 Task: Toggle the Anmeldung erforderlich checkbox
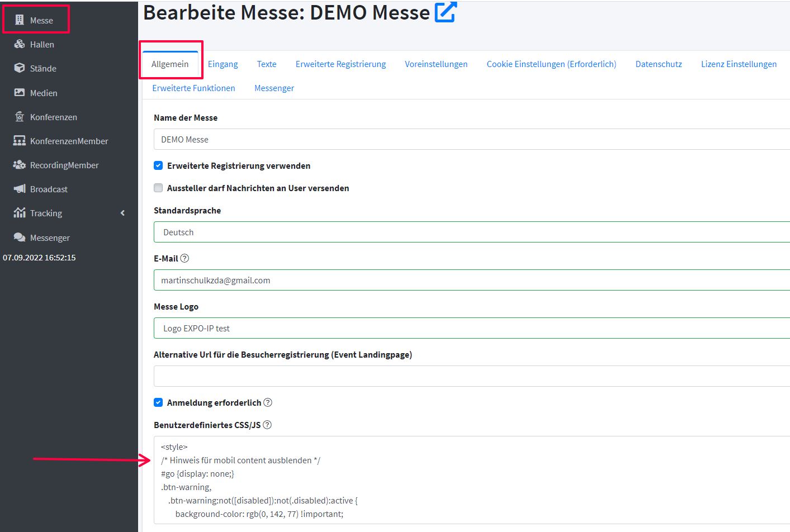click(158, 402)
